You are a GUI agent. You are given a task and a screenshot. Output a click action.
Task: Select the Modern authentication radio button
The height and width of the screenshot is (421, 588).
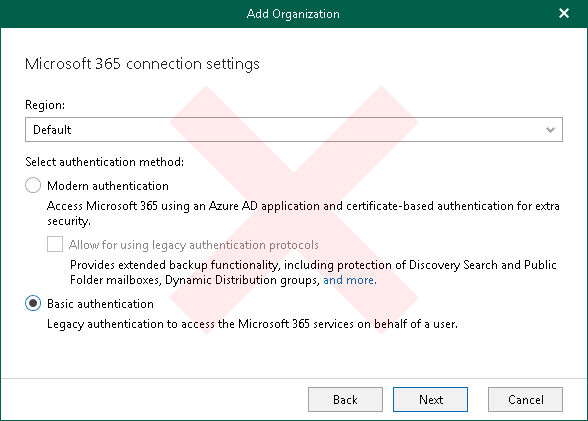click(33, 186)
